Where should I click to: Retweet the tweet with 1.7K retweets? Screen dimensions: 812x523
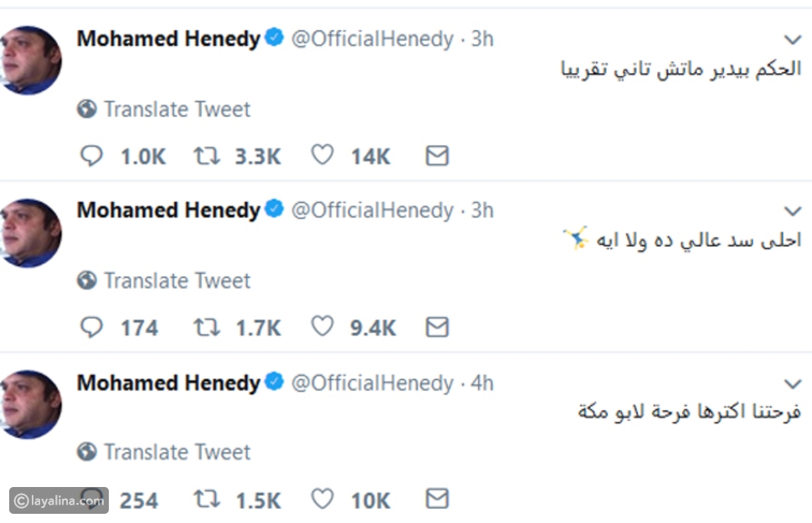[x=207, y=327]
